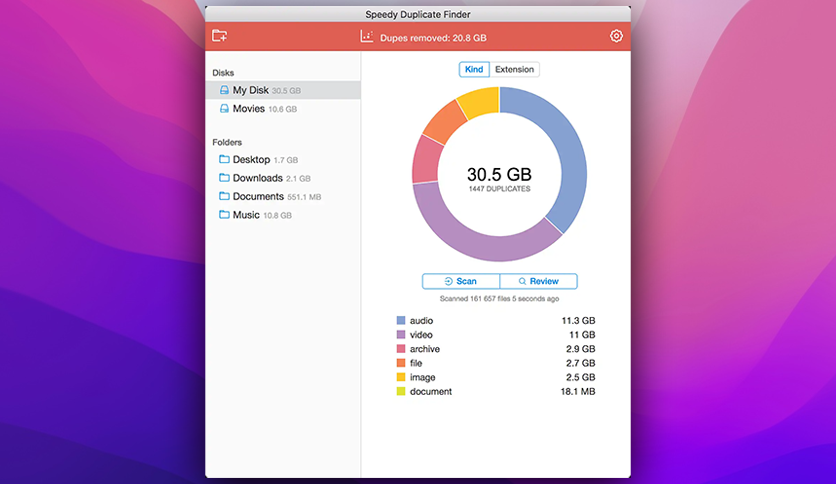Click the audio blue legend swatch
This screenshot has width=836, height=484.
coord(401,320)
